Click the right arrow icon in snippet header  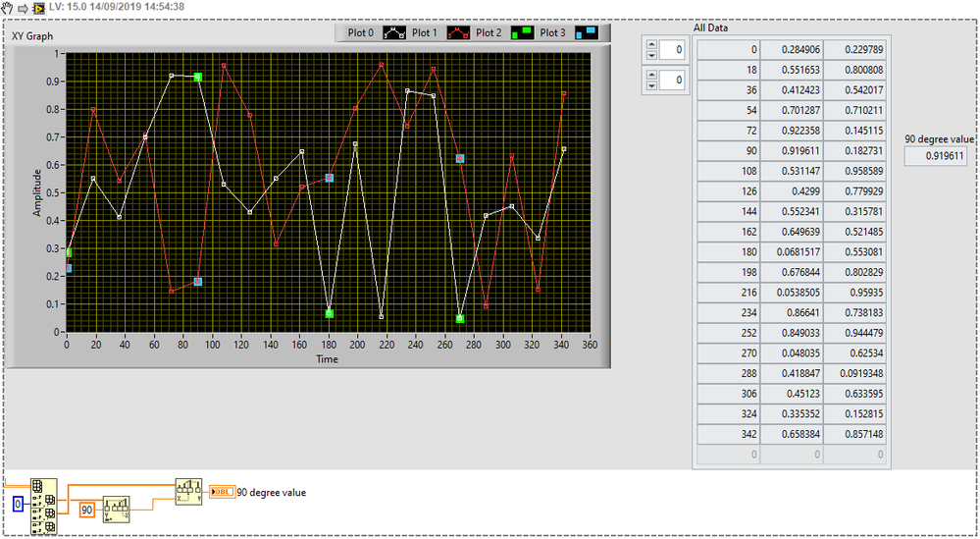24,8
